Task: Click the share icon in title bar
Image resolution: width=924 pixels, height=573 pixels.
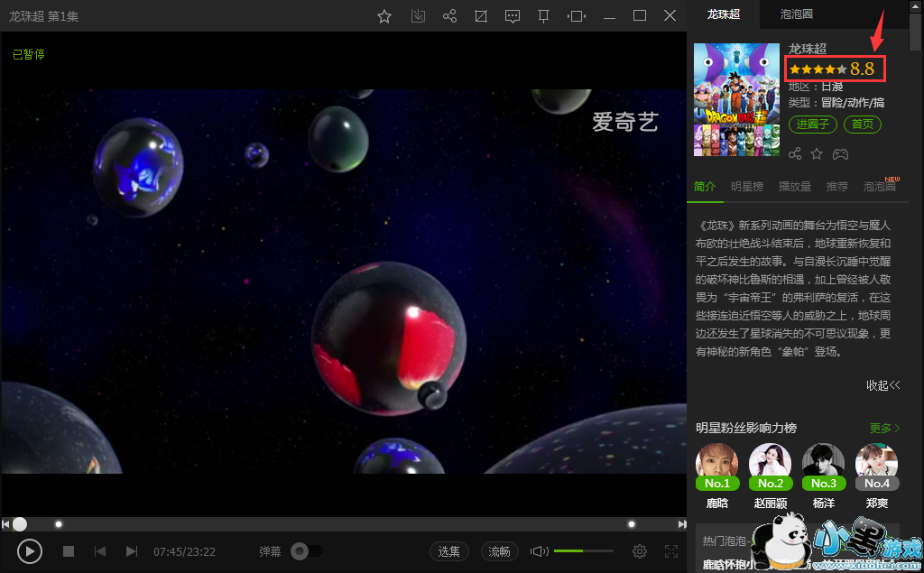Action: point(449,16)
